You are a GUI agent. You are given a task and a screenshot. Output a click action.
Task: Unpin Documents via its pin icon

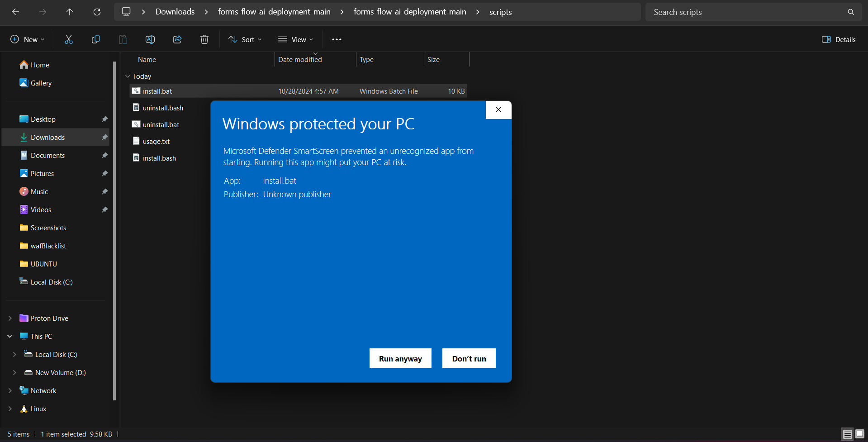(x=104, y=156)
